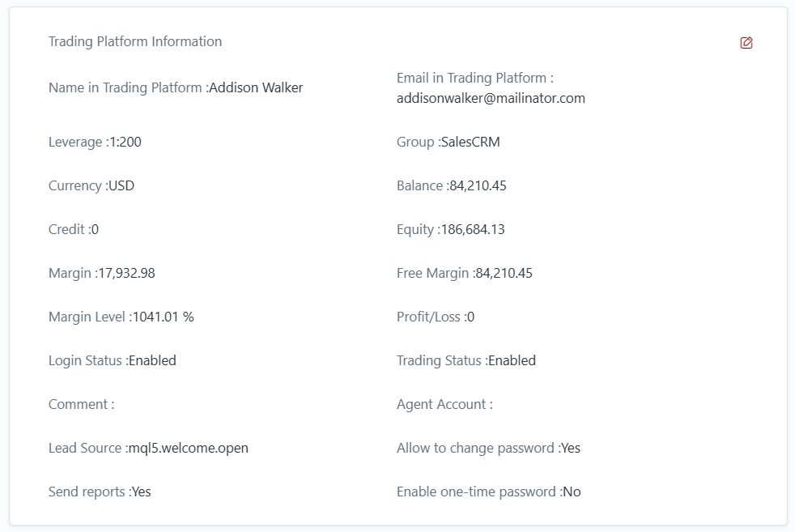Click the edit icon for Trading Platform Information
The image size is (795, 532).
pos(746,43)
